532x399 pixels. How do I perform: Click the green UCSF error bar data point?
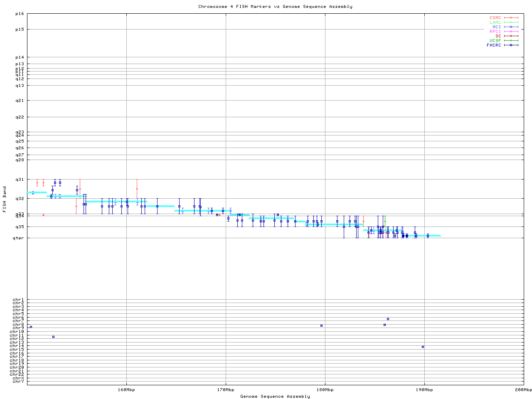tap(385, 222)
